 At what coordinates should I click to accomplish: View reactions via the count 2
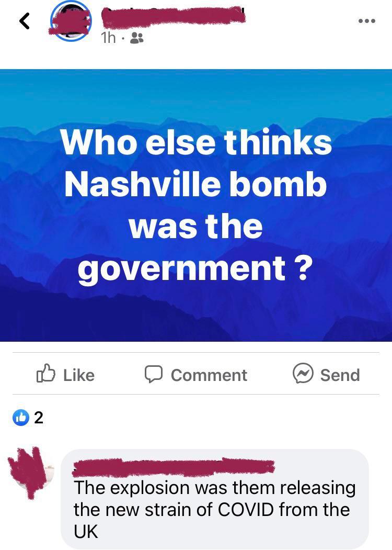point(39,418)
